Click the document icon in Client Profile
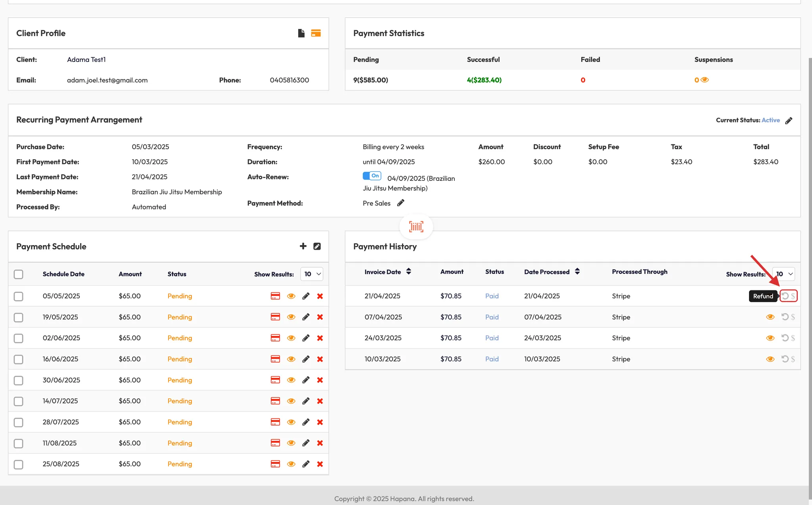The width and height of the screenshot is (812, 505). (x=301, y=33)
